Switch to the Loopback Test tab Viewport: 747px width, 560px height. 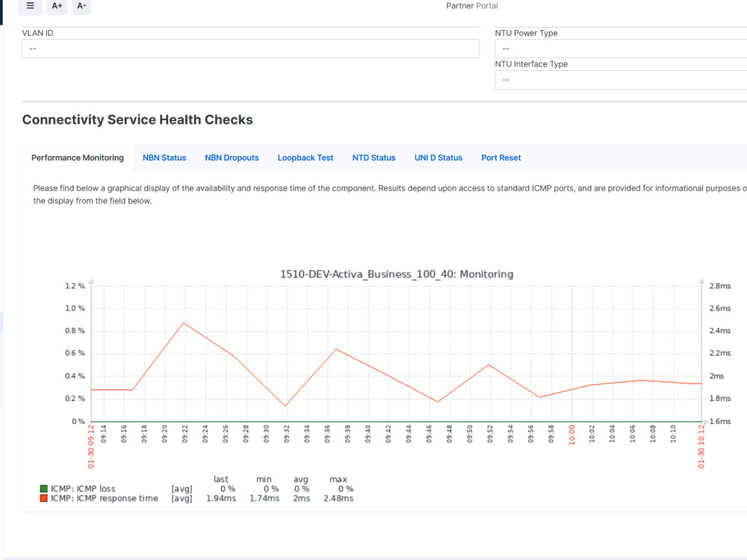(x=306, y=158)
